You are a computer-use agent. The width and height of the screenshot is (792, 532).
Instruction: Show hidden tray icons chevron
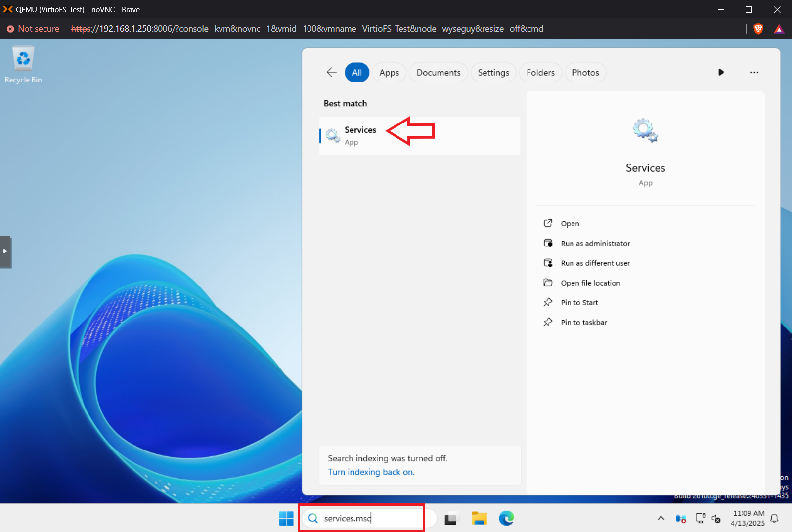(x=661, y=518)
